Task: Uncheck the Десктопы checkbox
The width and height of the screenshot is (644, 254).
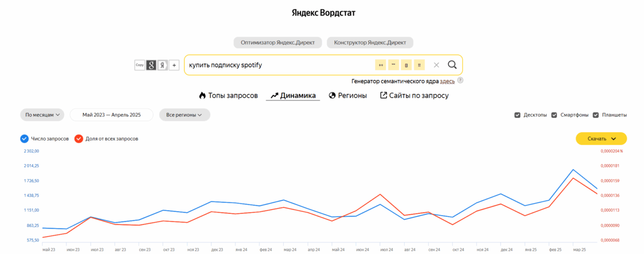Action: pyautogui.click(x=517, y=115)
